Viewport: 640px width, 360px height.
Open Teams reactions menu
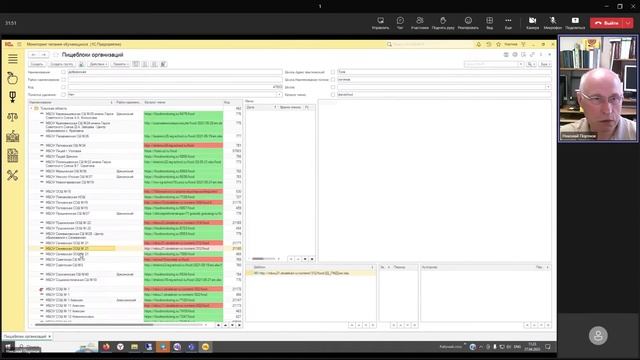(x=468, y=23)
